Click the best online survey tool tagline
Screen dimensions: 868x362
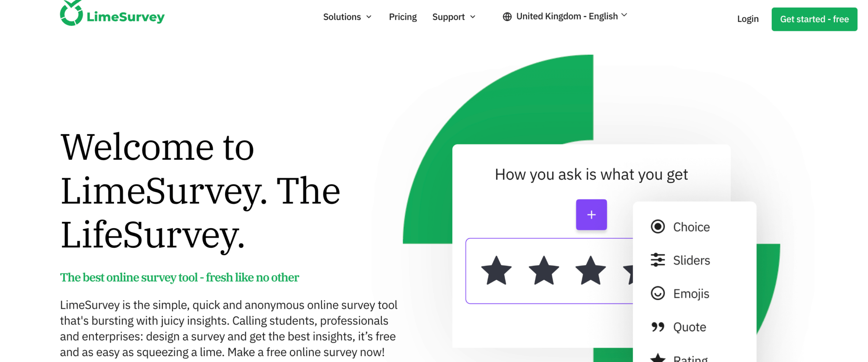tap(179, 277)
